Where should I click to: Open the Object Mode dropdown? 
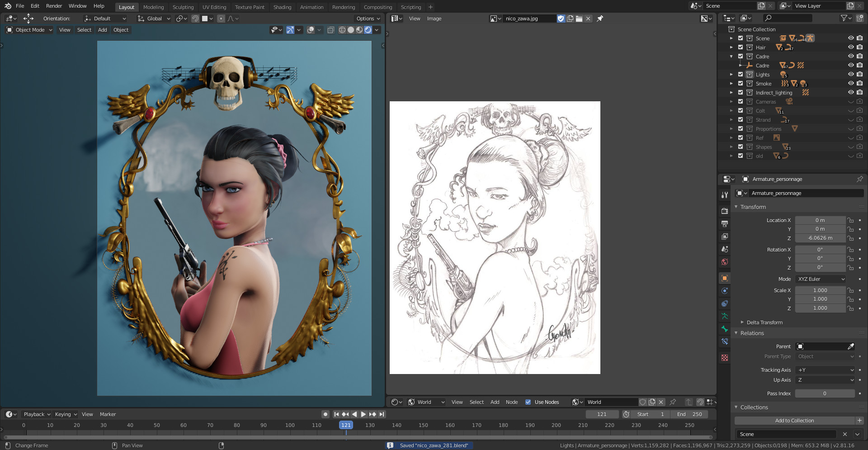coord(29,30)
